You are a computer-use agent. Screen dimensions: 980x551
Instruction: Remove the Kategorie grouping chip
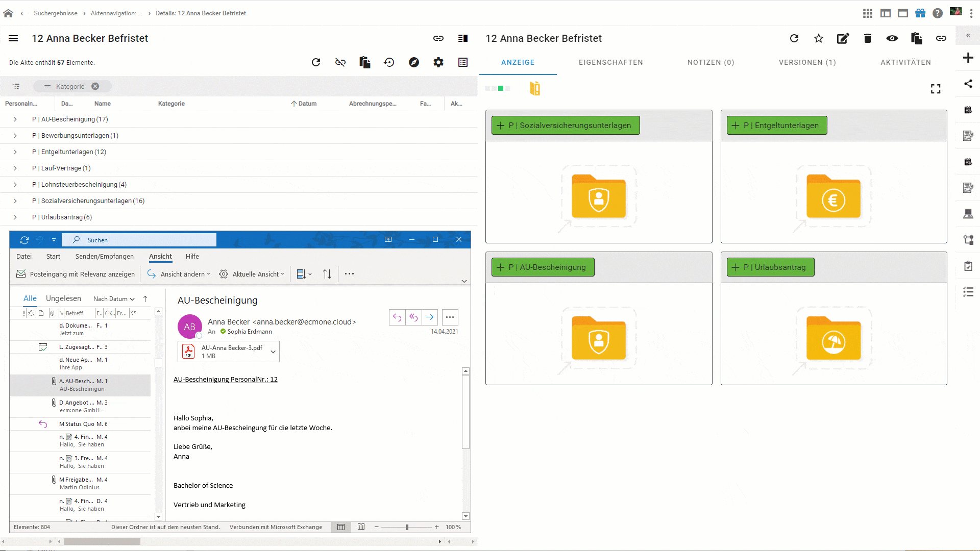coord(95,86)
